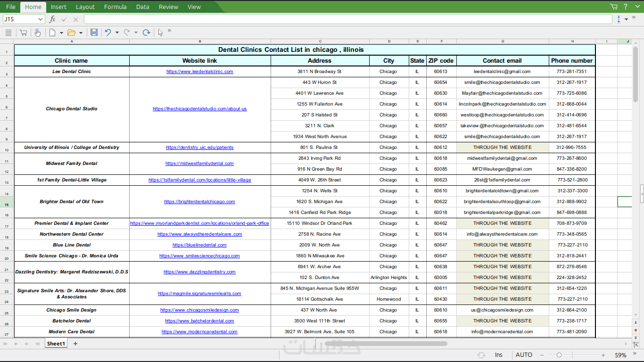Click the ribbon collapse chevron at top right
The height and width of the screenshot is (362, 644).
pyautogui.click(x=637, y=7)
